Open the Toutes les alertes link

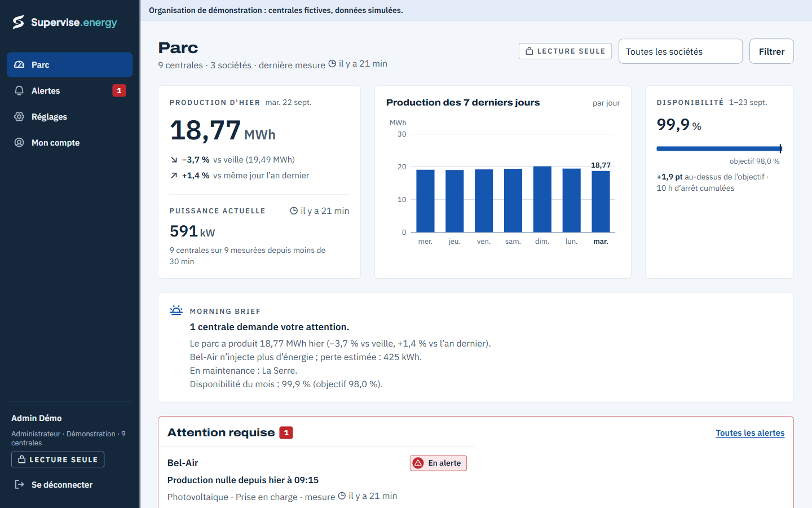750,433
